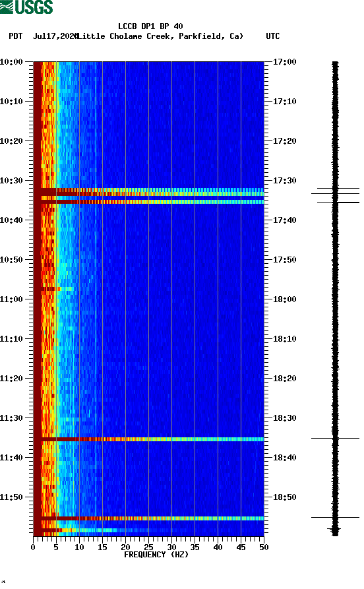Click the '10:40' PDT time label
This screenshot has height=589, width=364.
pos(11,220)
